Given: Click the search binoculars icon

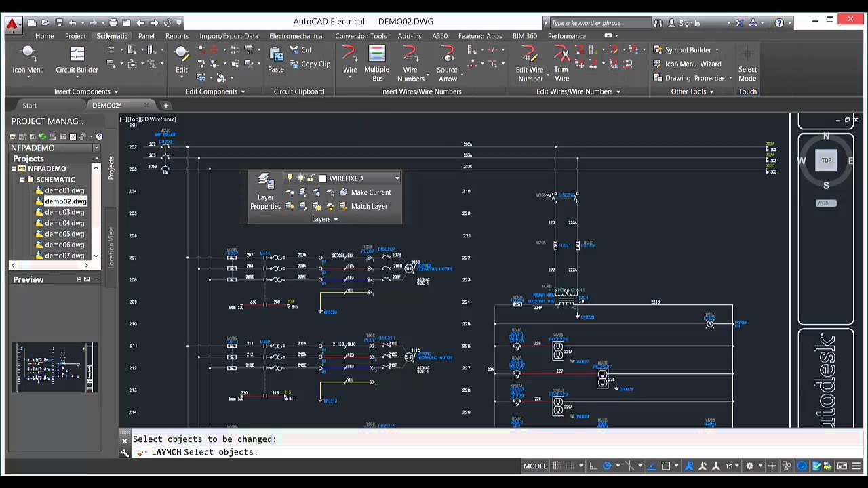Looking at the screenshot, I should pyautogui.click(x=658, y=22).
